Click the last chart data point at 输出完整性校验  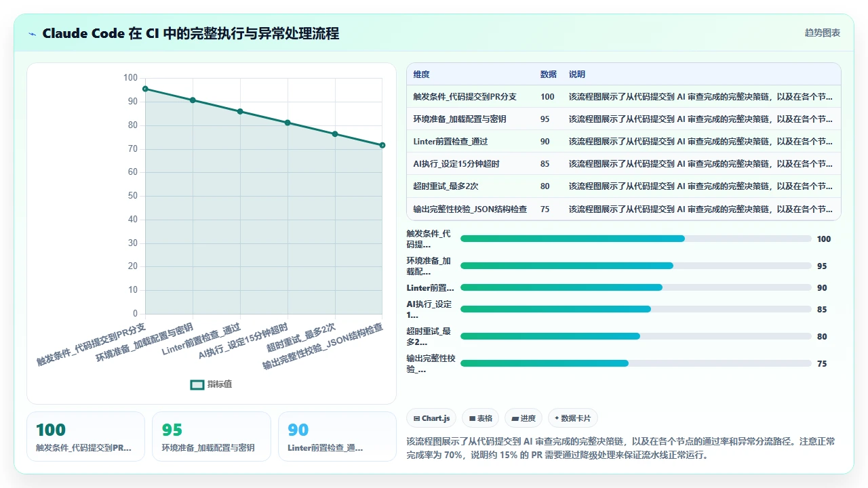click(x=382, y=145)
